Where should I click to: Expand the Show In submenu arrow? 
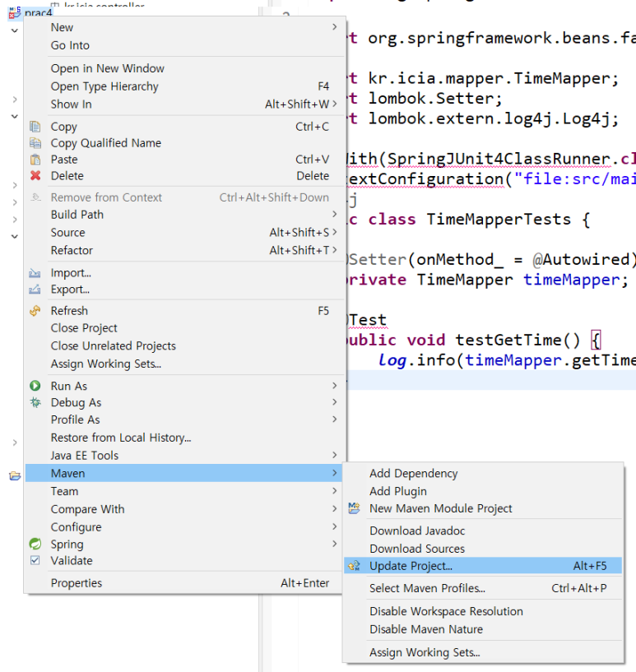coord(335,104)
